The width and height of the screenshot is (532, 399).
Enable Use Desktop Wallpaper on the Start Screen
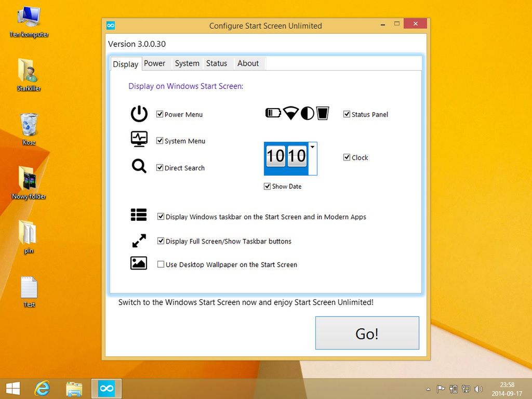tap(161, 264)
